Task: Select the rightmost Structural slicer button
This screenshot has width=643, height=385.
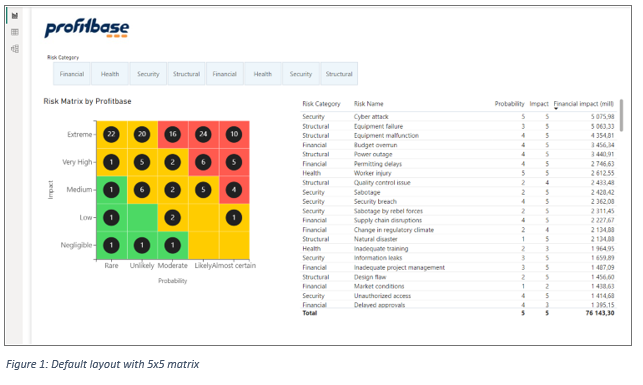Action: [x=339, y=74]
